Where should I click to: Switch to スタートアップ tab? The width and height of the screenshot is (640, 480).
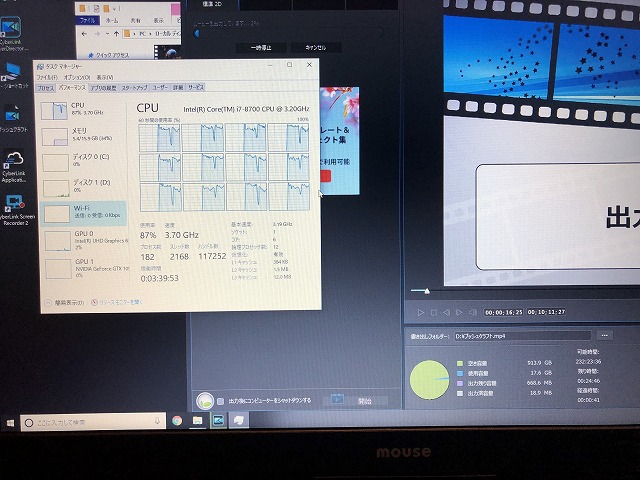[134, 88]
